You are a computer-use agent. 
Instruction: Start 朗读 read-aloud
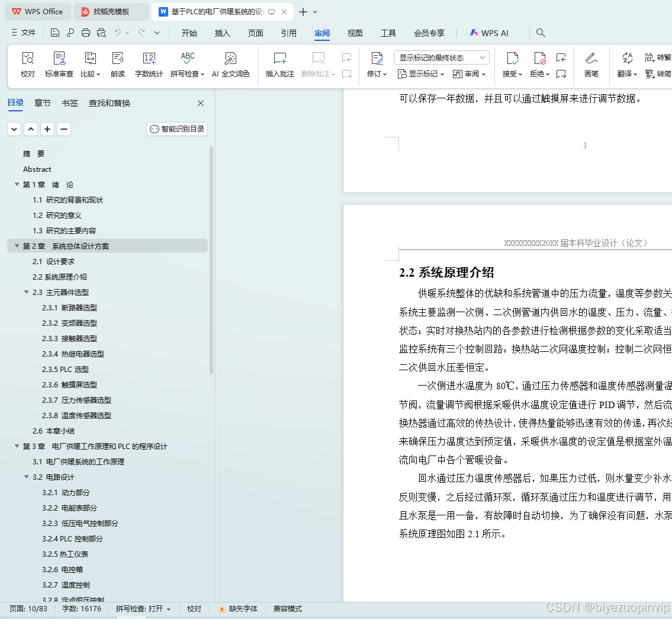(x=118, y=65)
